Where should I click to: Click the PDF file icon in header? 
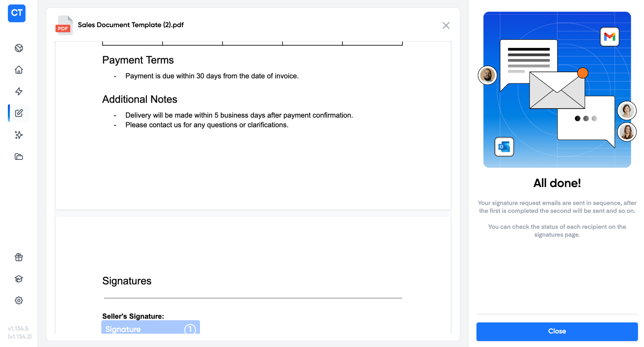[64, 26]
